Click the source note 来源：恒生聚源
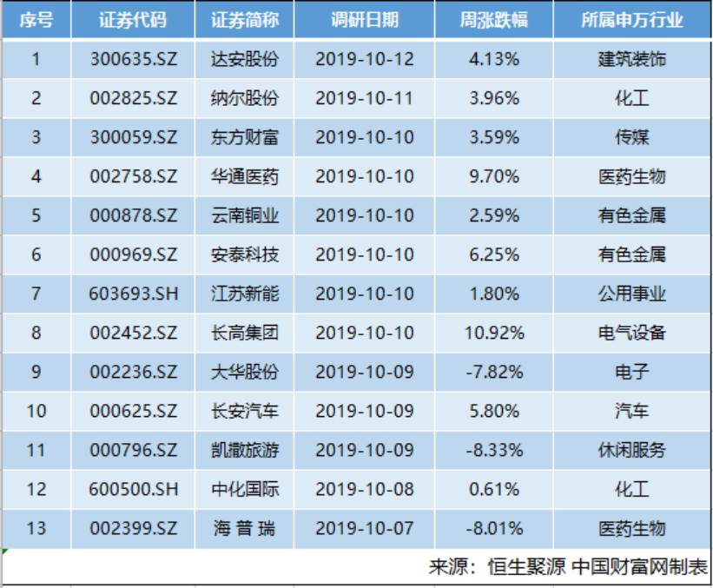713x588 pixels. (497, 567)
